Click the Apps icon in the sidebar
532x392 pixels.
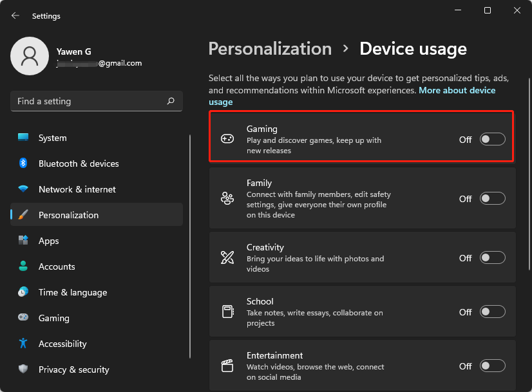[x=23, y=240]
